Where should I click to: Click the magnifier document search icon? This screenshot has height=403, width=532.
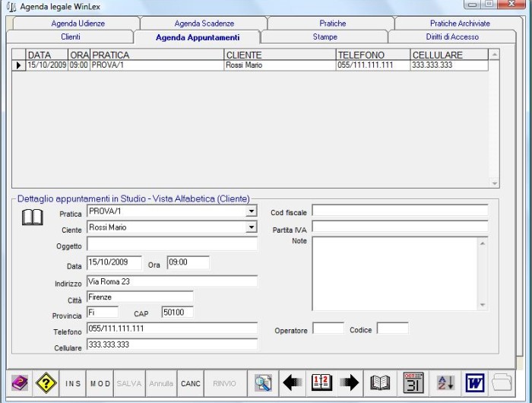click(x=263, y=383)
